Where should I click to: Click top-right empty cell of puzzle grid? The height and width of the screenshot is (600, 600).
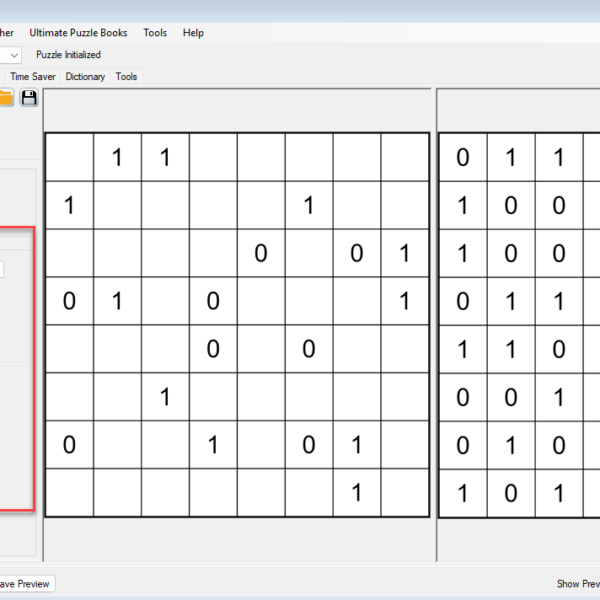coord(404,157)
